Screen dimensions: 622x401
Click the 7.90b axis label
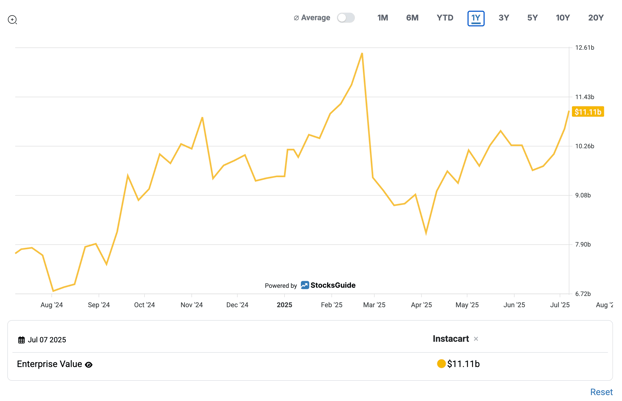[x=583, y=244]
